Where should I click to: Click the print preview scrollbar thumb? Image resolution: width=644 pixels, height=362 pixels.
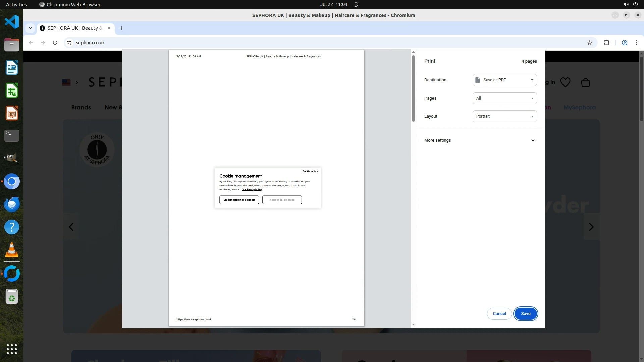(x=413, y=88)
